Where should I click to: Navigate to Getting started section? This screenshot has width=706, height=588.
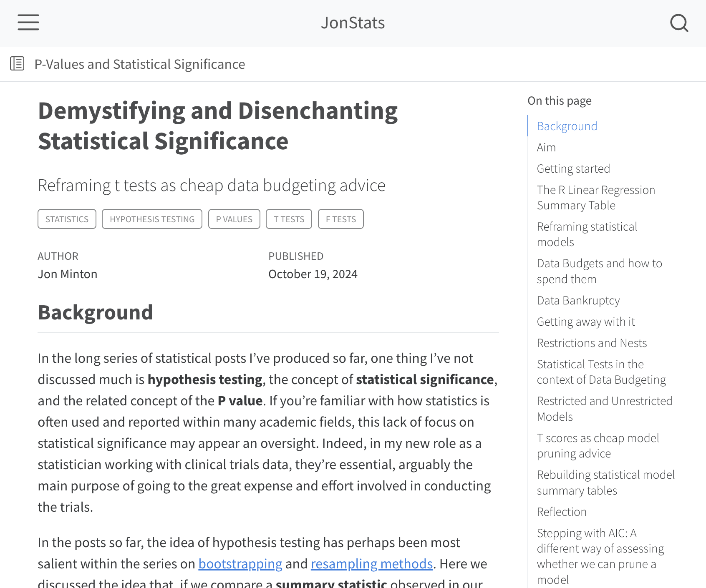tap(573, 168)
